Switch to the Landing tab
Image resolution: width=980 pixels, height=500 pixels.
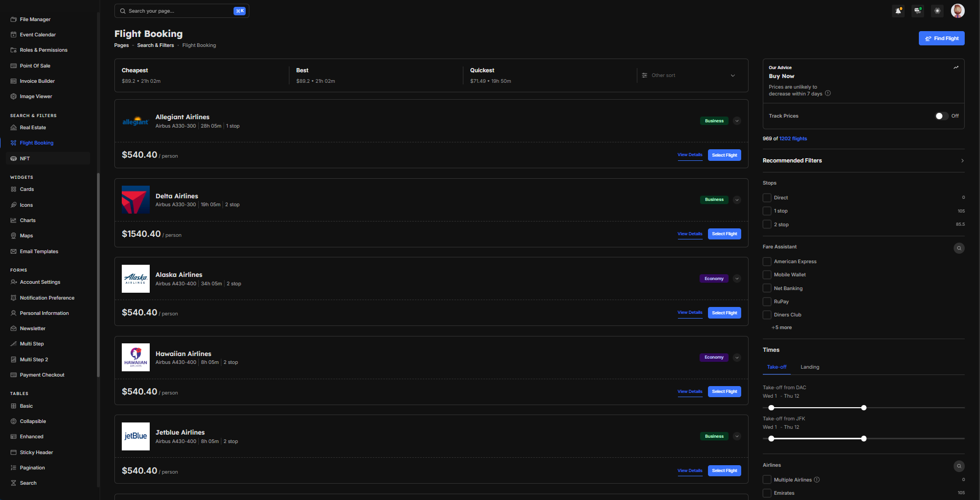[x=810, y=367]
